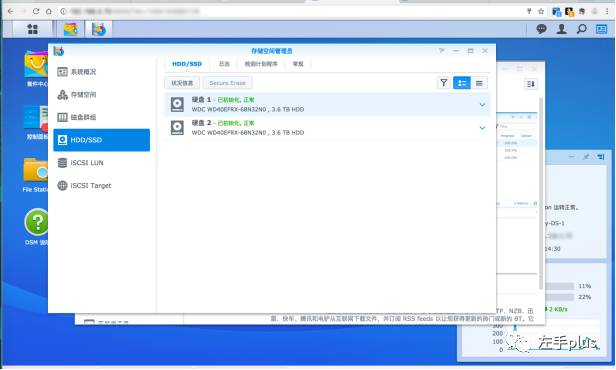Viewport: 616px width, 370px height.
Task: Click the site info icon in address bar
Action: coord(63,11)
